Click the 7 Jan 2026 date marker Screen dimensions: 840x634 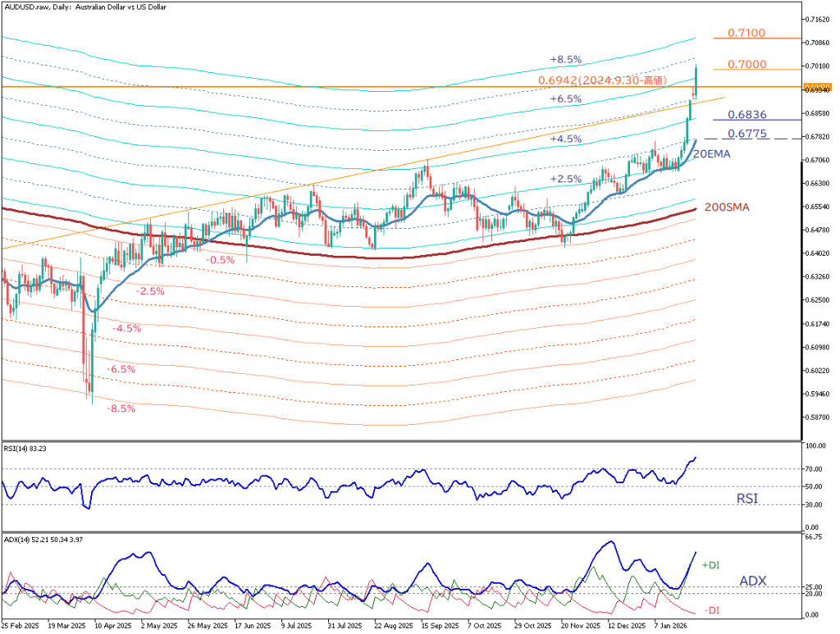coord(669,625)
